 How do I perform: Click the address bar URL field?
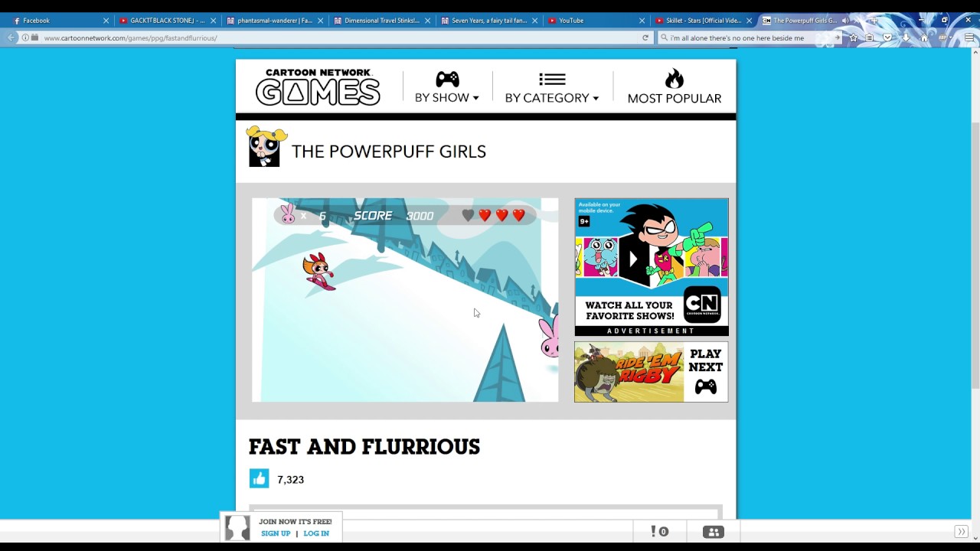tap(337, 37)
